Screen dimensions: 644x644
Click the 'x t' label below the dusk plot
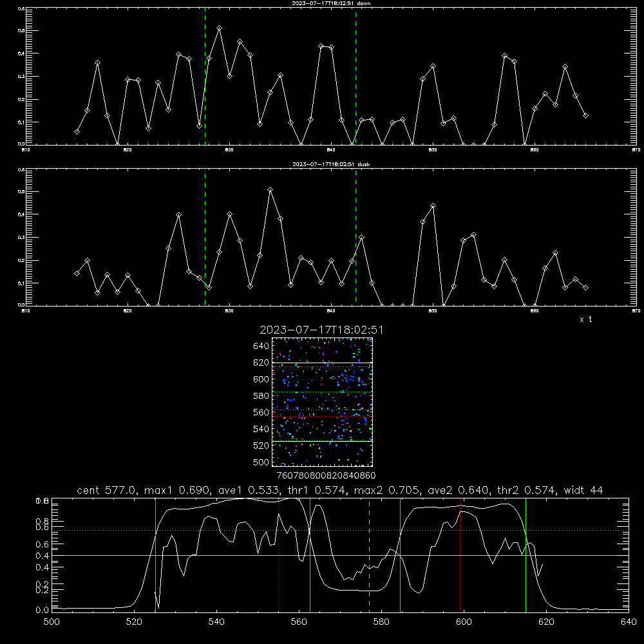pos(585,319)
